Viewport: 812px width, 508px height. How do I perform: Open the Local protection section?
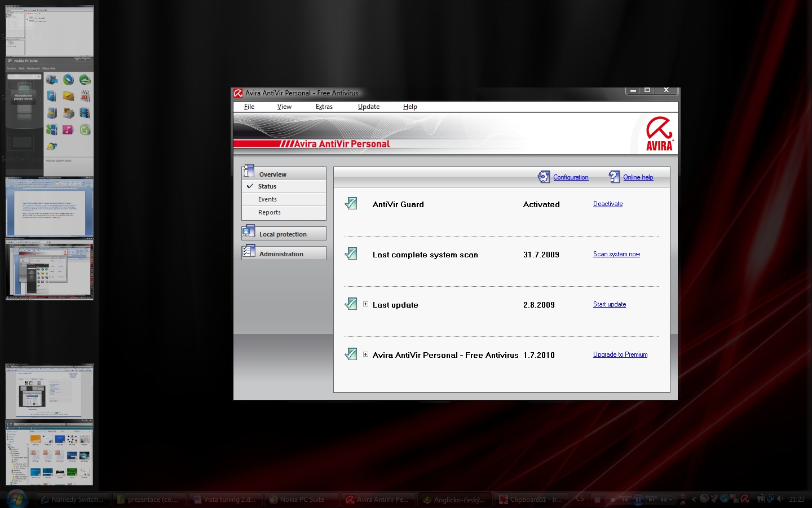[x=284, y=234]
